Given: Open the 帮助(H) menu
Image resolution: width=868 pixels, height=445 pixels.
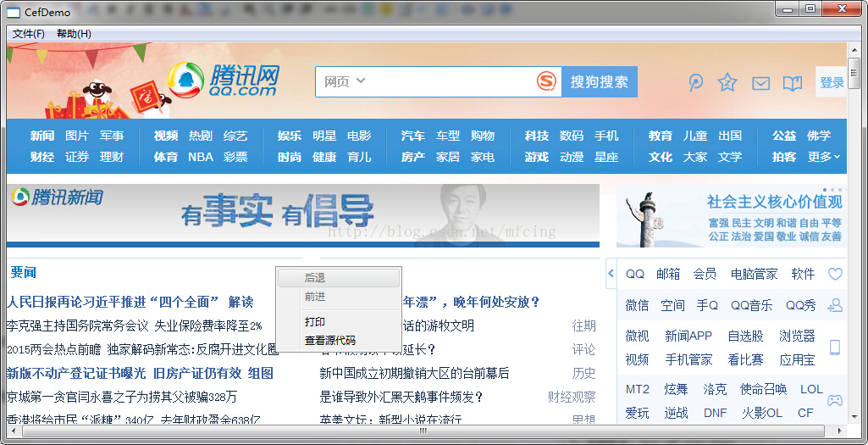Looking at the screenshot, I should click(75, 34).
